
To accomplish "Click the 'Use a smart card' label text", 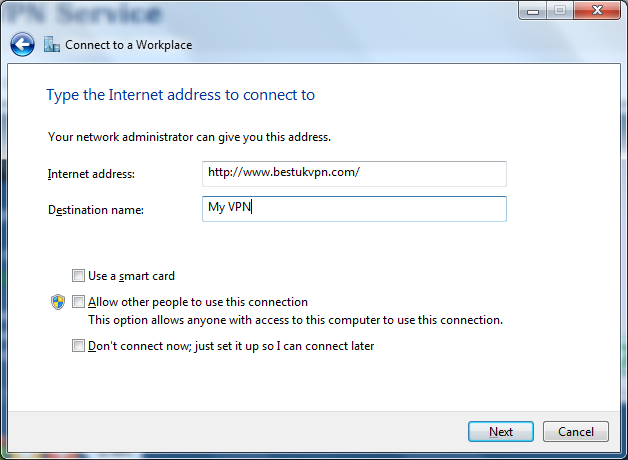I will click(x=131, y=276).
